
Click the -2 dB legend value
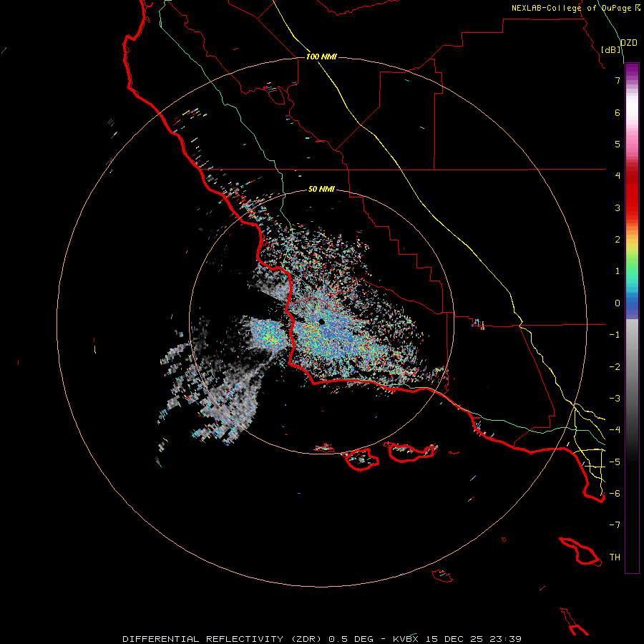(615, 366)
